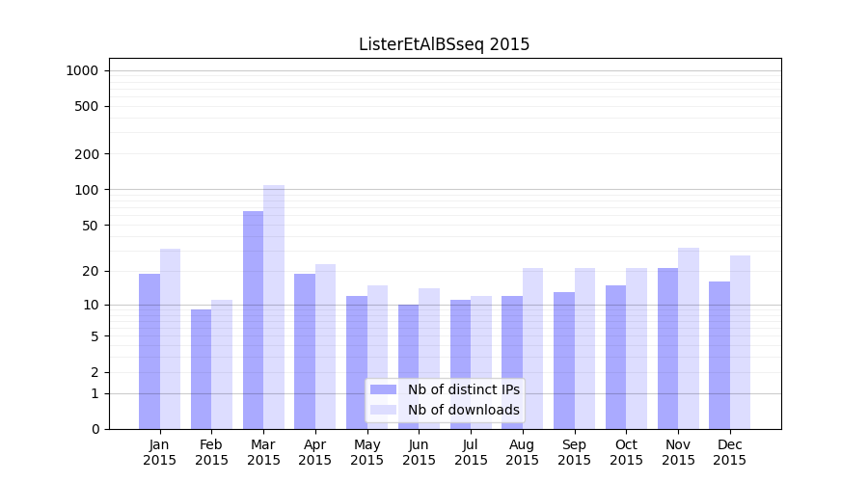
Task: Click the 1000 tick label on y-axis
Action: 82,70
